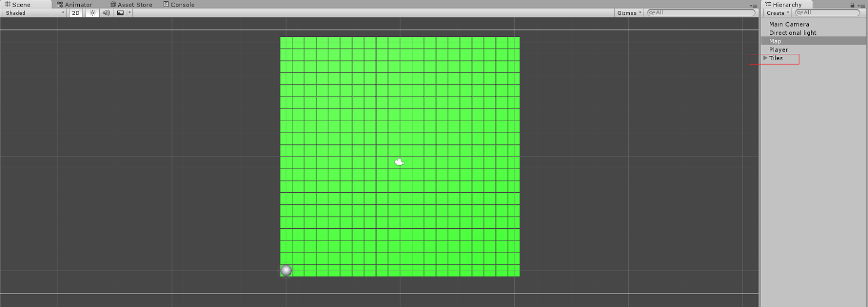Expand the Tiles hierarchy arrow
The width and height of the screenshot is (868, 307).
coord(765,58)
